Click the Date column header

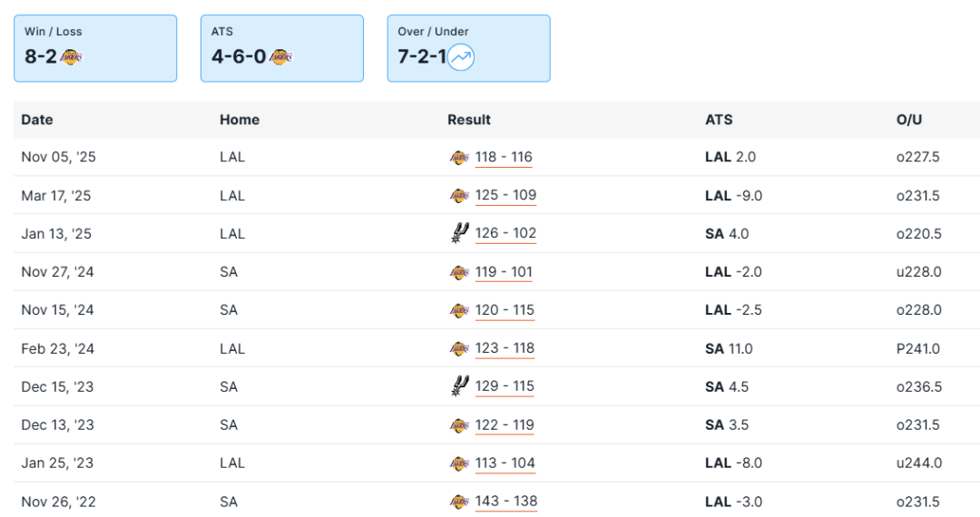click(37, 120)
